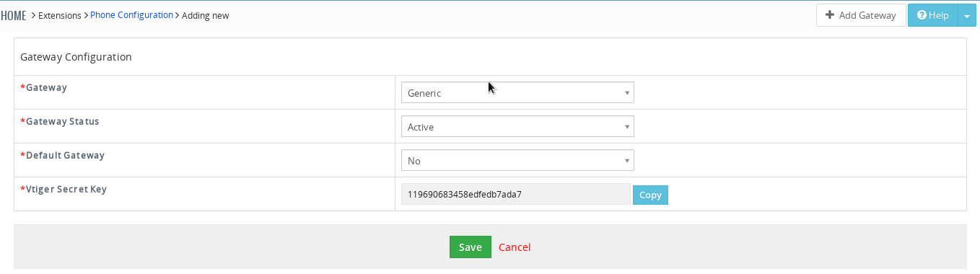The image size is (980, 274).
Task: Click the Vtiger Secret Key field
Action: [x=516, y=194]
